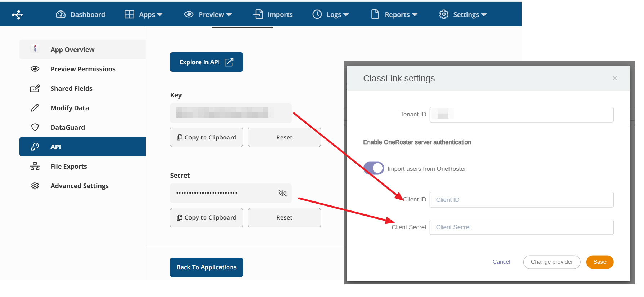Copy the Secret to clipboard
Screen dimensions: 644x297
206,218
